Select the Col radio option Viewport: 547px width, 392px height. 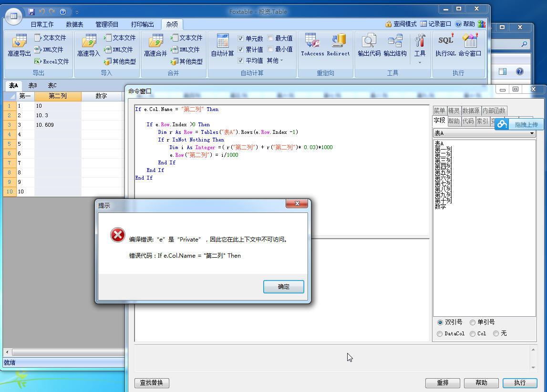click(472, 334)
